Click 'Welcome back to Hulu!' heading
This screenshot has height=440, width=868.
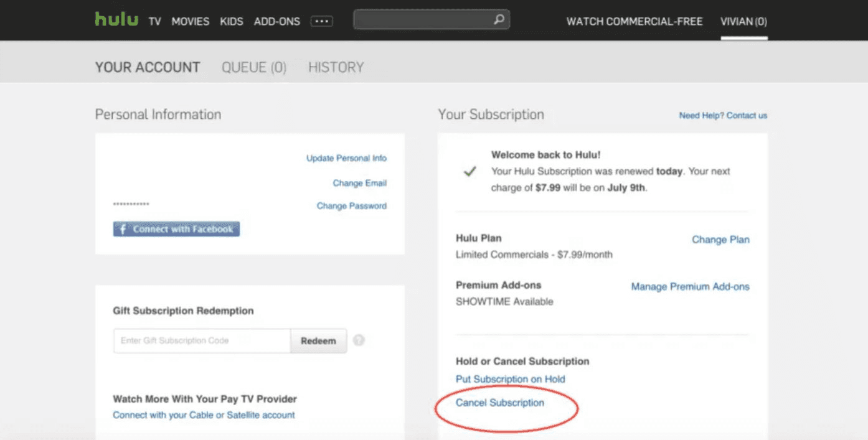point(546,155)
